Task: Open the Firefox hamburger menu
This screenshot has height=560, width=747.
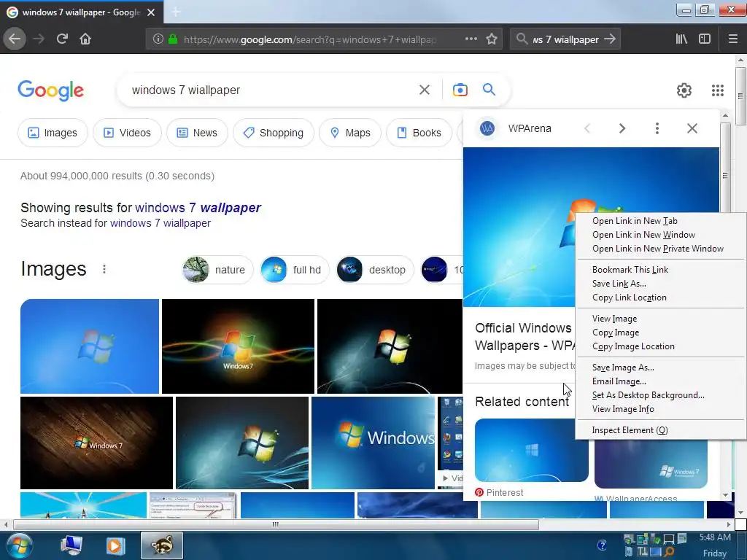Action: pyautogui.click(x=732, y=39)
